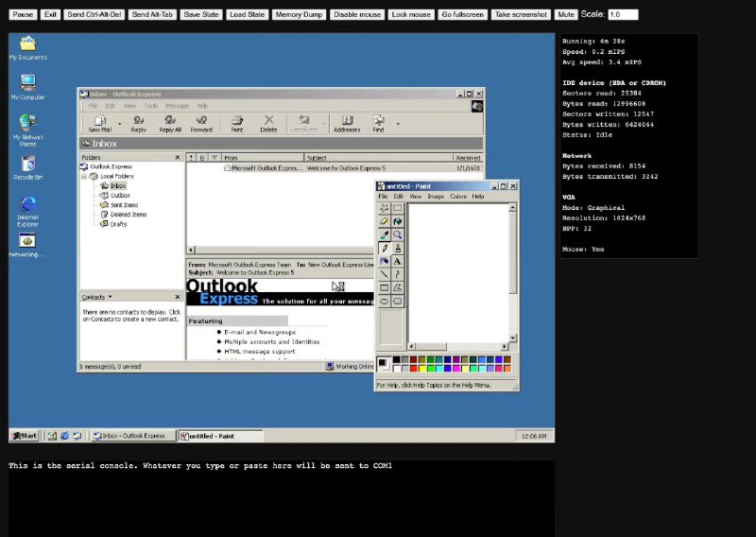Screen dimensions: 756x537
Task: Toggle the Mute button
Action: [565, 14]
